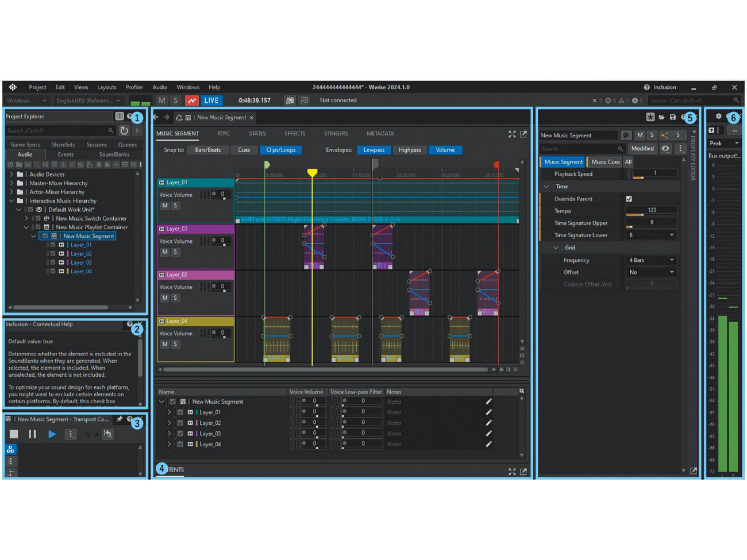Uncheck Layer_03 inclusion checkbox in content list

[180, 434]
